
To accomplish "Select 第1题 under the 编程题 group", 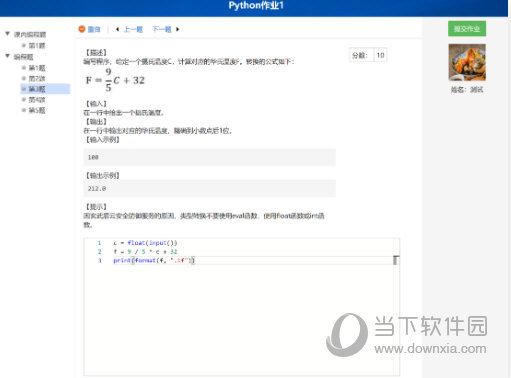I will point(37,68).
